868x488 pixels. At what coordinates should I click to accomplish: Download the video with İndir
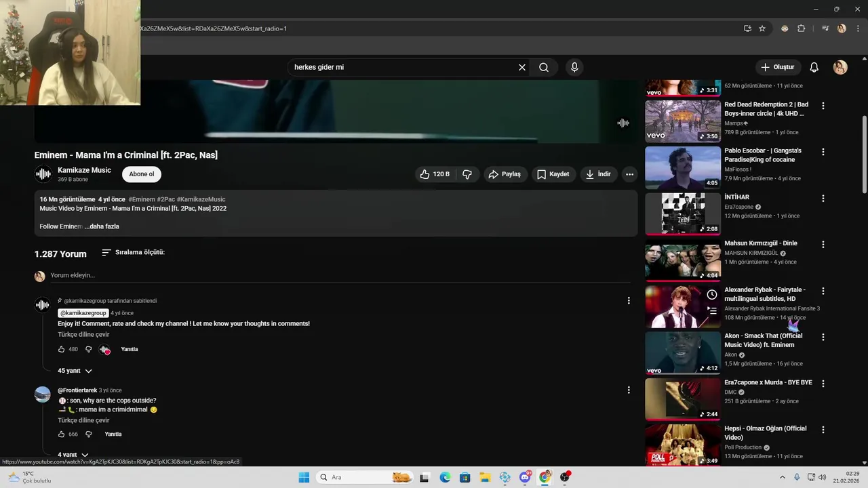coord(598,174)
